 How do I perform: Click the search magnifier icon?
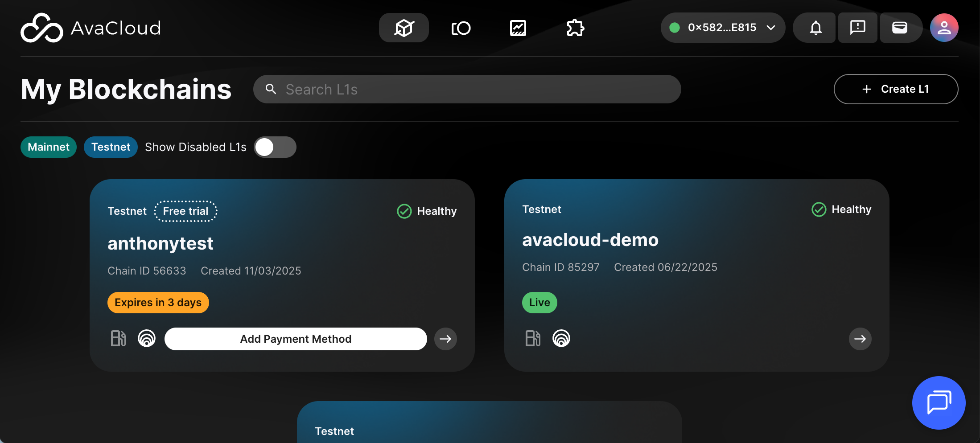pos(271,89)
